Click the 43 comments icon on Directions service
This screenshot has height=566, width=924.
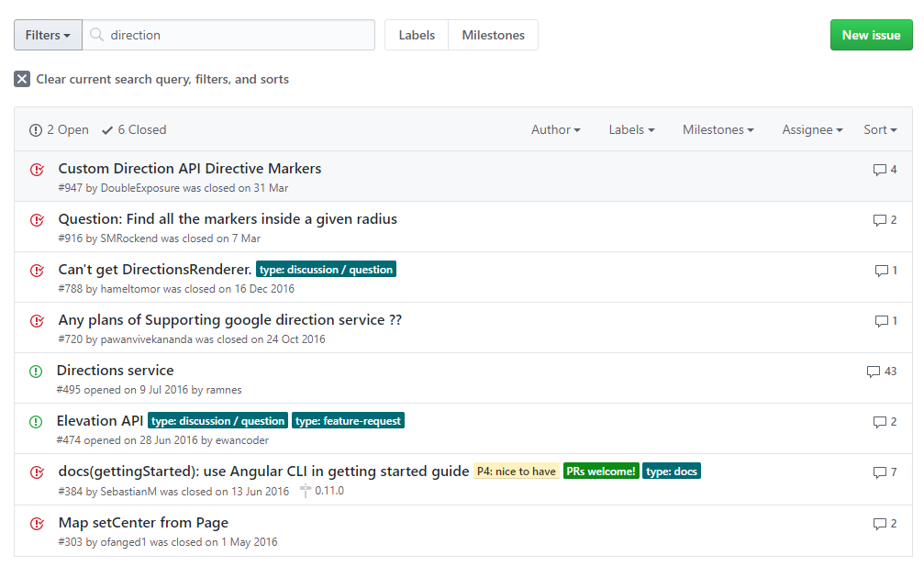(x=874, y=372)
